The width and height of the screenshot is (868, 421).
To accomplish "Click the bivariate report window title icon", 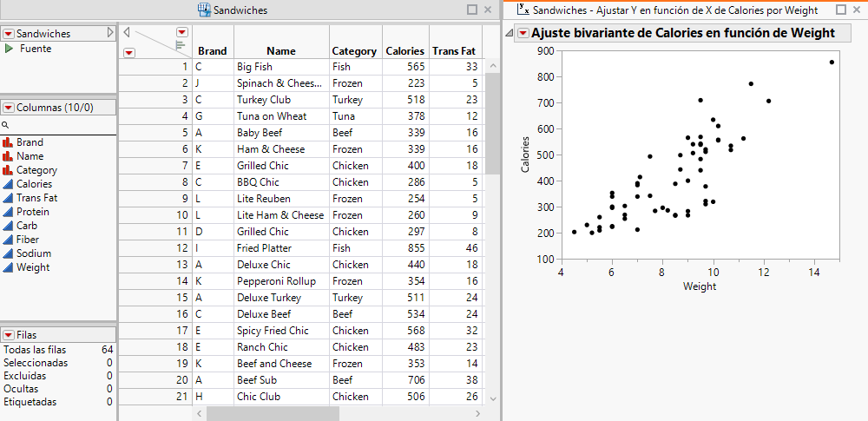I will [x=523, y=10].
